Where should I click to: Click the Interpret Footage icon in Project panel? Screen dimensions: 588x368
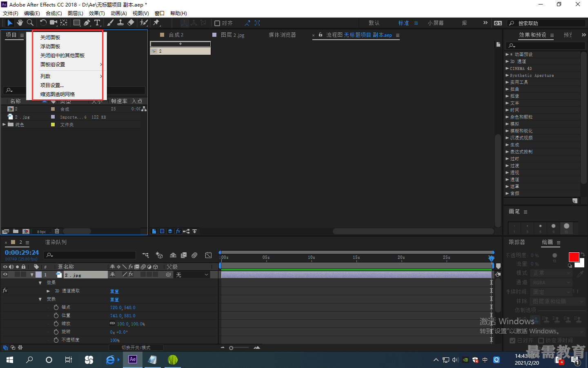point(6,231)
